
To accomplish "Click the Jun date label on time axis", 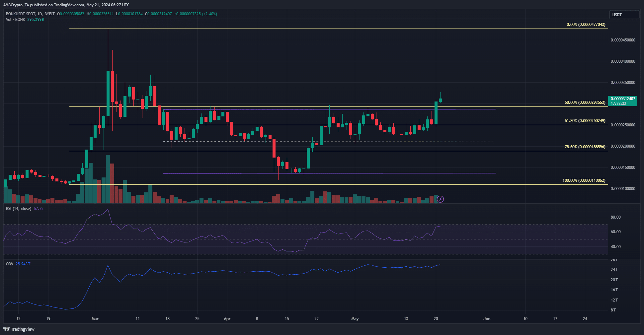I will pos(487,319).
